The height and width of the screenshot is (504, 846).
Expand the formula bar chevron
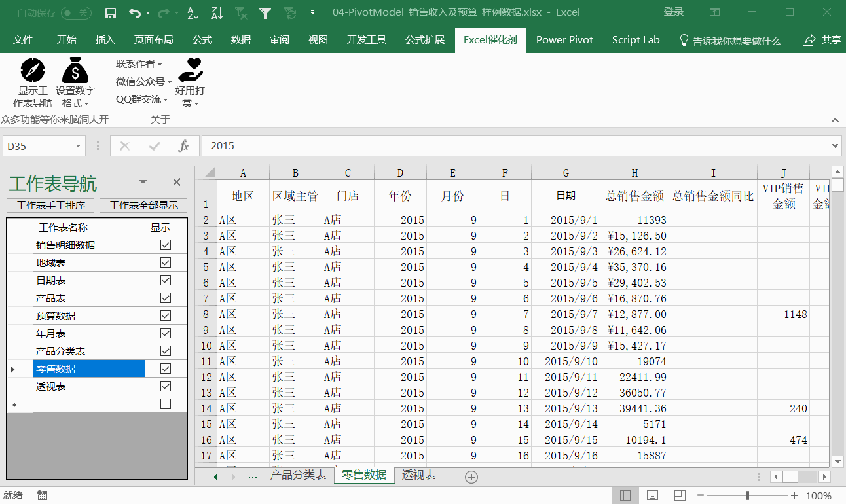pos(835,146)
